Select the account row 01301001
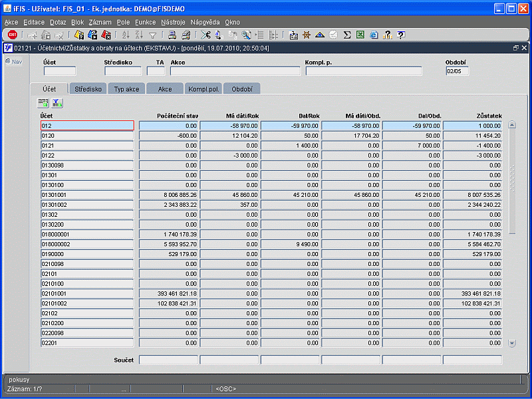The width and height of the screenshot is (532, 399). pyautogui.click(x=87, y=195)
